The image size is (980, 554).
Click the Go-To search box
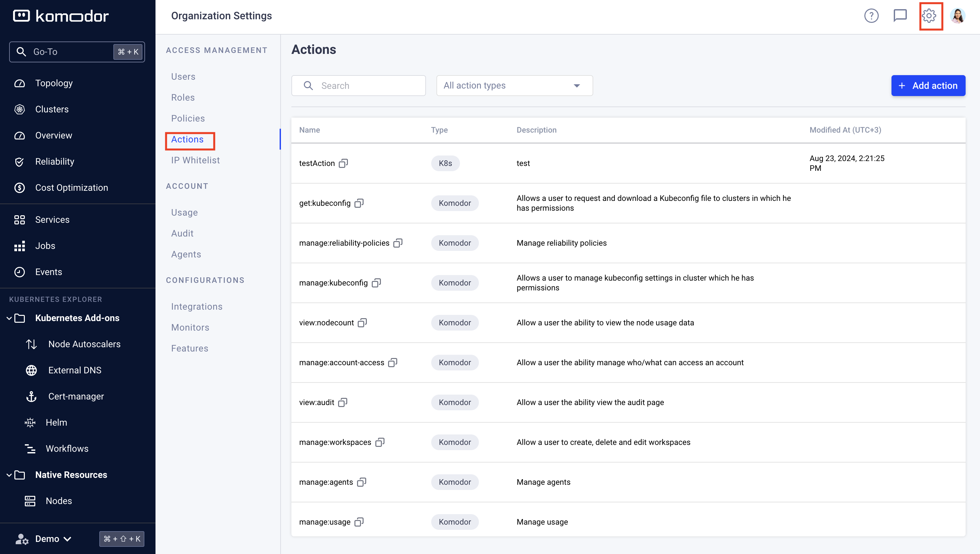(77, 52)
